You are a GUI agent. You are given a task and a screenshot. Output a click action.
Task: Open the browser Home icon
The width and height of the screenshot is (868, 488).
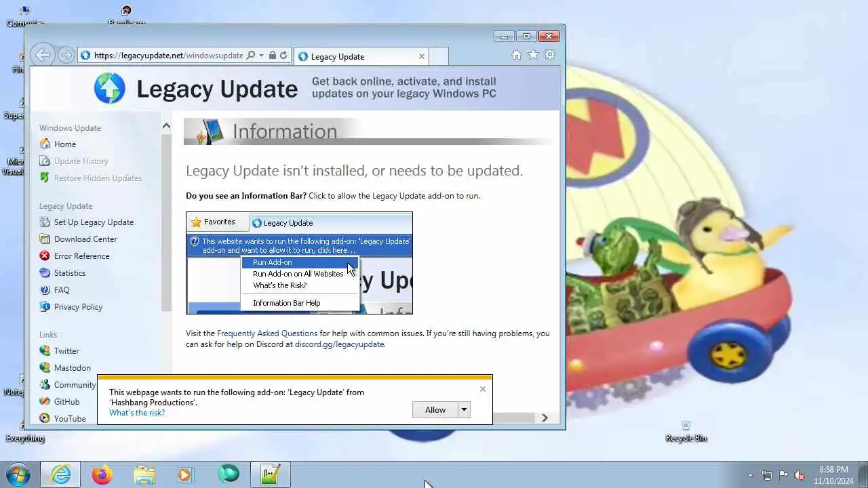(517, 55)
